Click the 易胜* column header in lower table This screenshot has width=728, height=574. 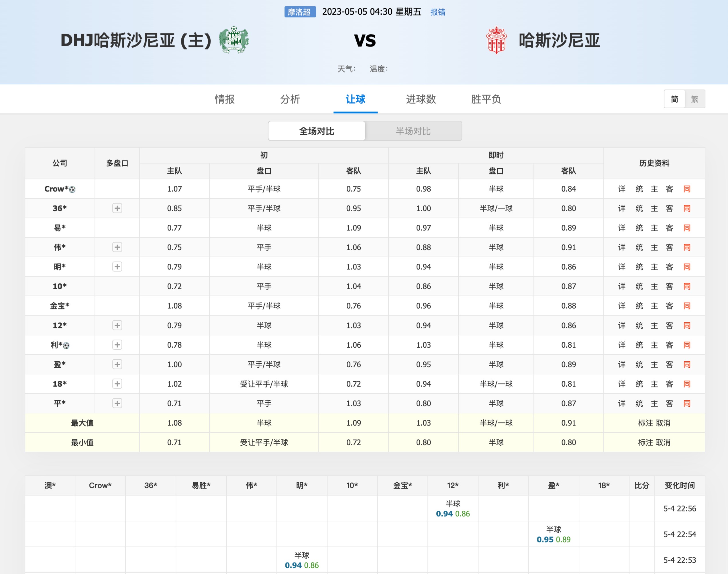(201, 485)
